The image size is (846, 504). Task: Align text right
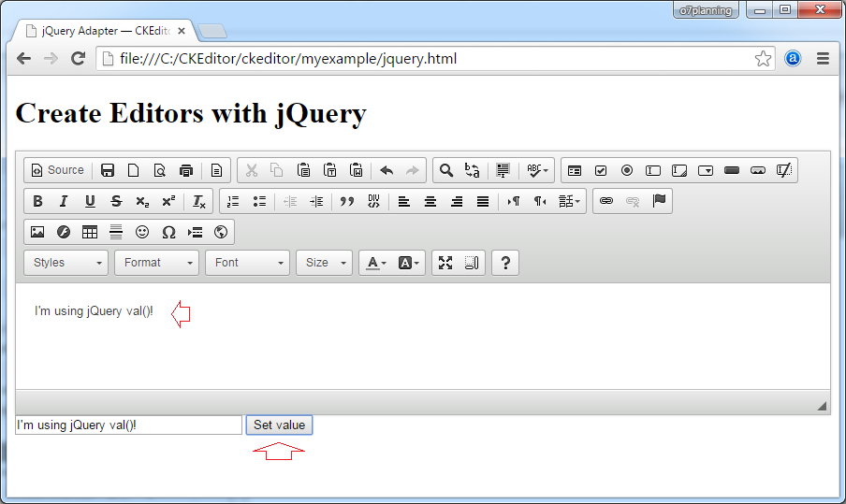(457, 201)
